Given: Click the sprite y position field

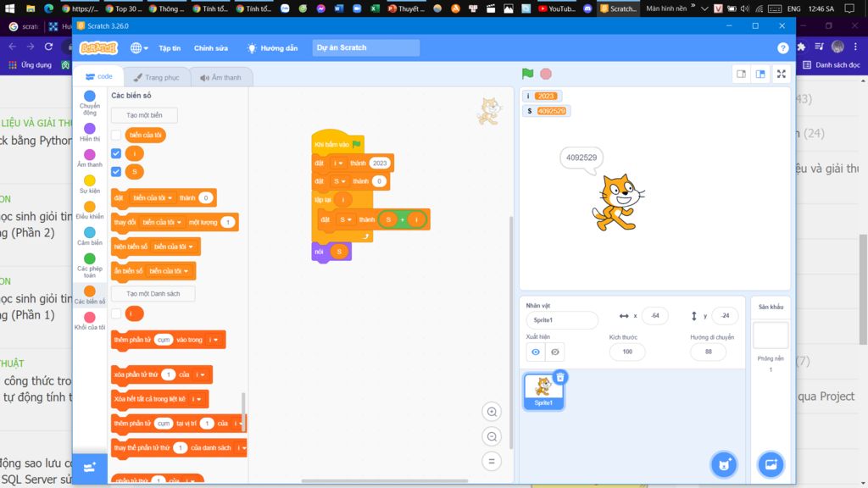Looking at the screenshot, I should coord(725,316).
